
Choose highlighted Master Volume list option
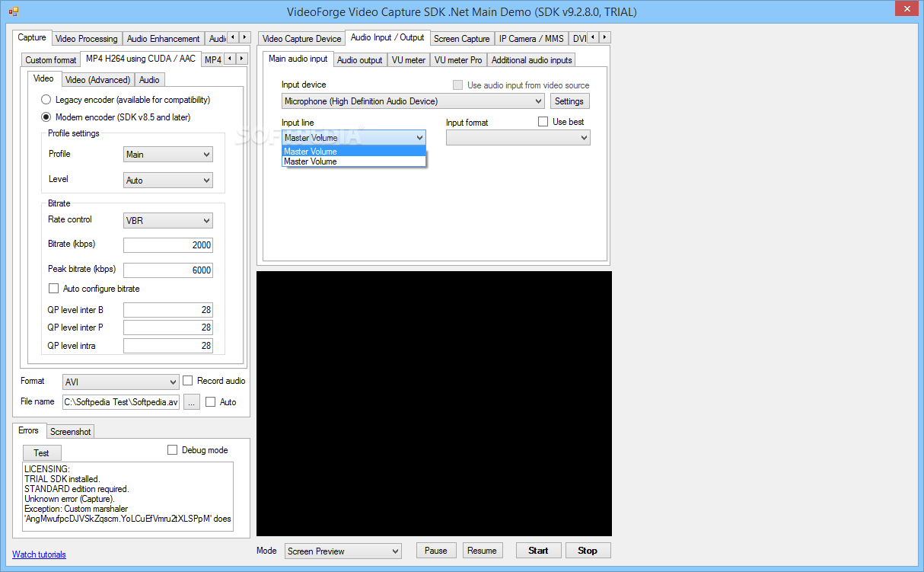(x=354, y=152)
